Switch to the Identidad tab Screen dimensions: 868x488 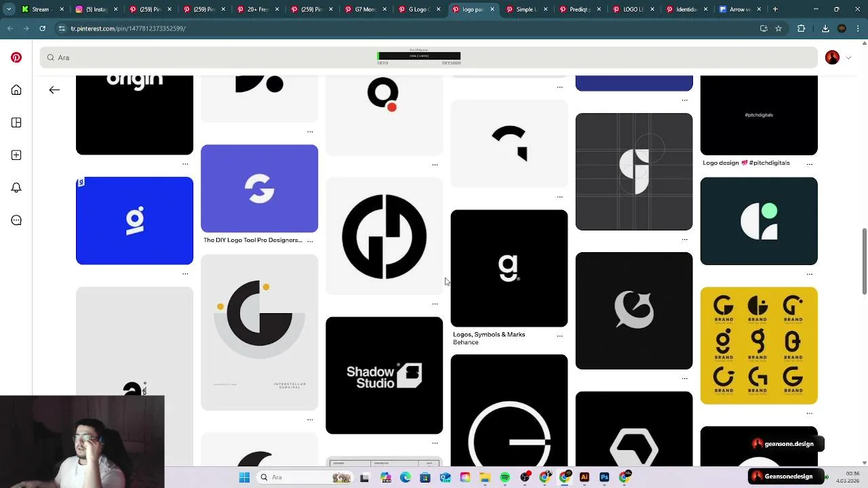click(687, 9)
